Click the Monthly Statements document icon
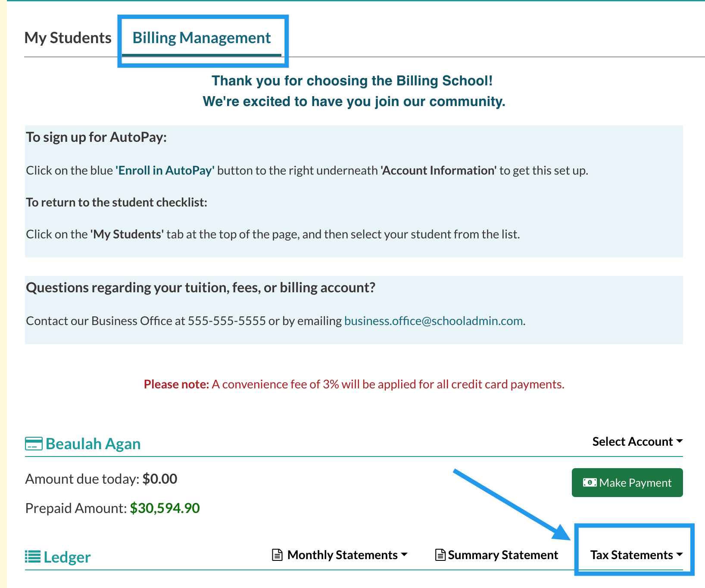The image size is (705, 588). [x=278, y=555]
